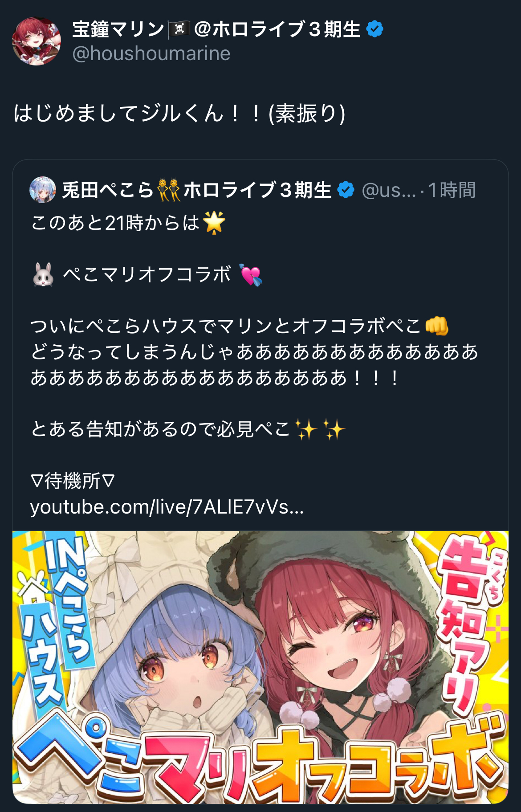Open display name 宝鐘マリン@ホロライブ3期生
The image size is (521, 812).
216,29
